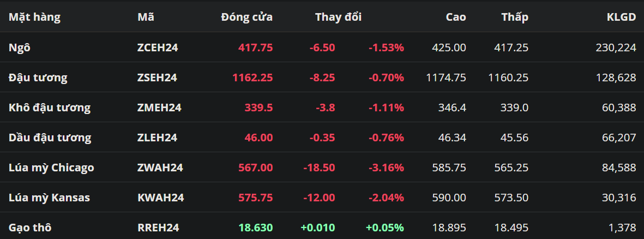The image size is (644, 239).
Task: Select the Thay đổi column header
Action: [x=338, y=17]
